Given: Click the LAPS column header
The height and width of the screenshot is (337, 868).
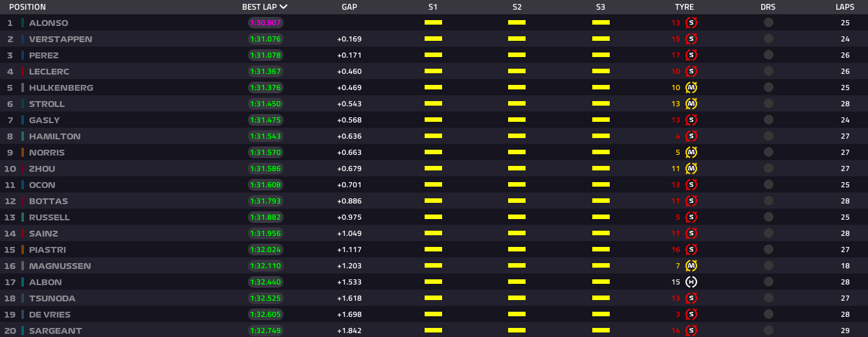Looking at the screenshot, I should (x=845, y=7).
